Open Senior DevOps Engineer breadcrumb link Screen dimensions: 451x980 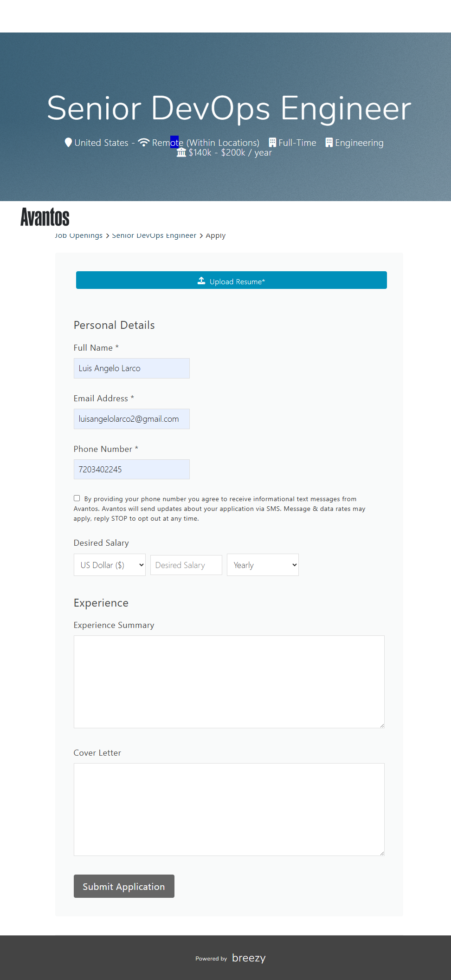154,236
